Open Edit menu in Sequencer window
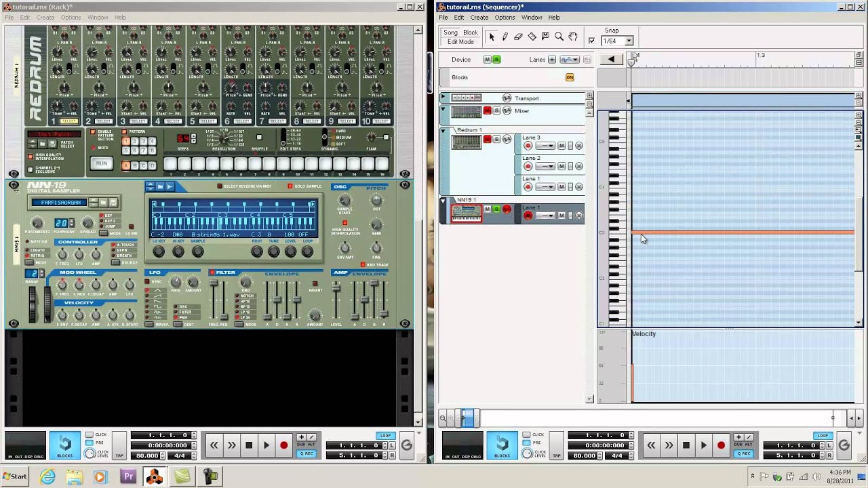The height and width of the screenshot is (488, 868). [459, 18]
